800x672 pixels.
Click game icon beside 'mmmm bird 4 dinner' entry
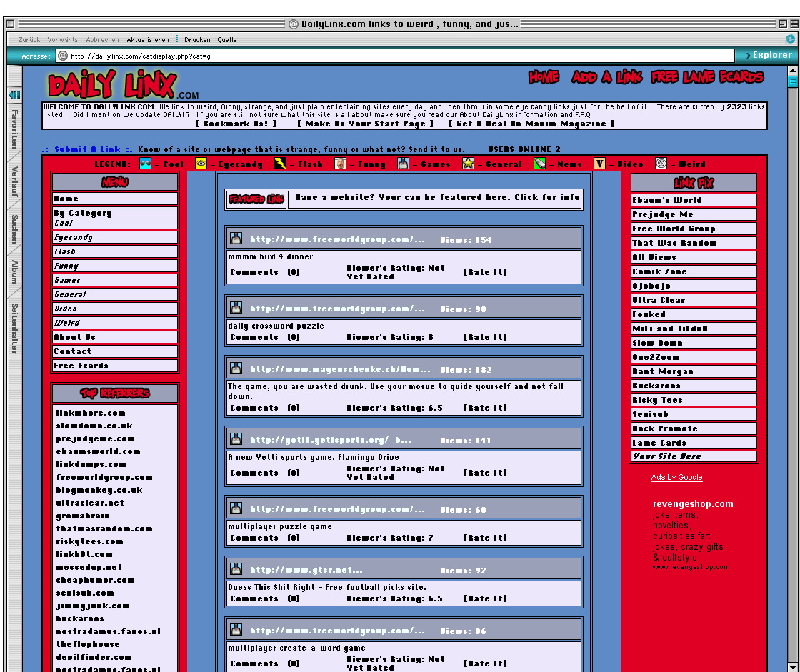pyautogui.click(x=236, y=238)
